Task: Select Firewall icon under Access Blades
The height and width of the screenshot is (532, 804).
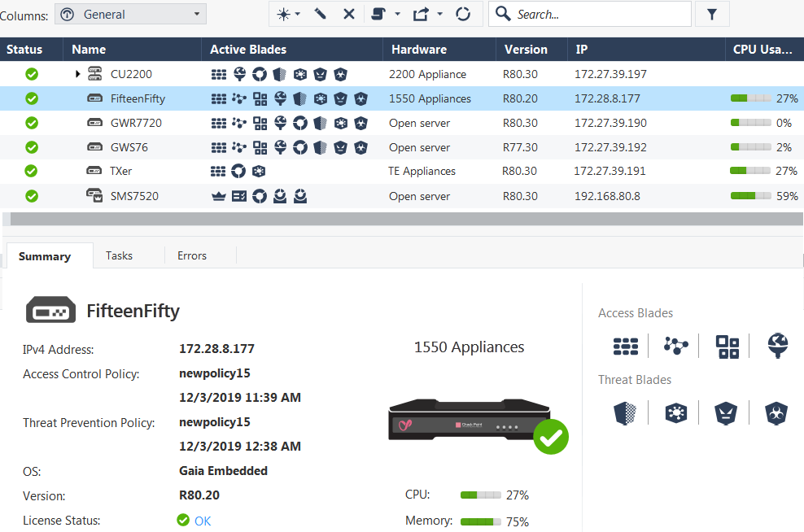Action: [626, 347]
